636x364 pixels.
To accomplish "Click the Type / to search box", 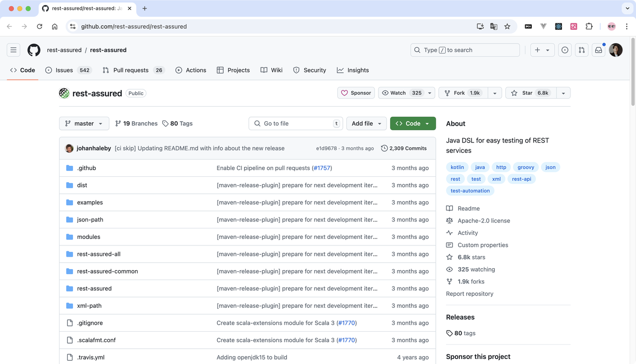I will click(x=465, y=50).
